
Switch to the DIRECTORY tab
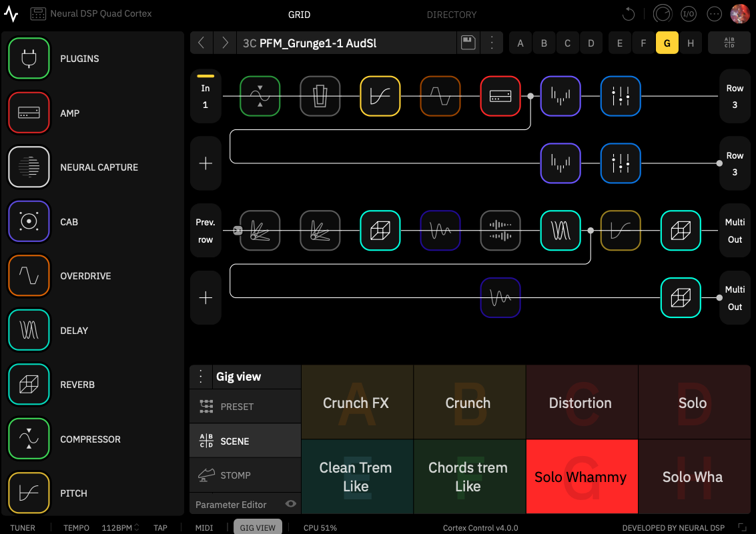tap(451, 15)
